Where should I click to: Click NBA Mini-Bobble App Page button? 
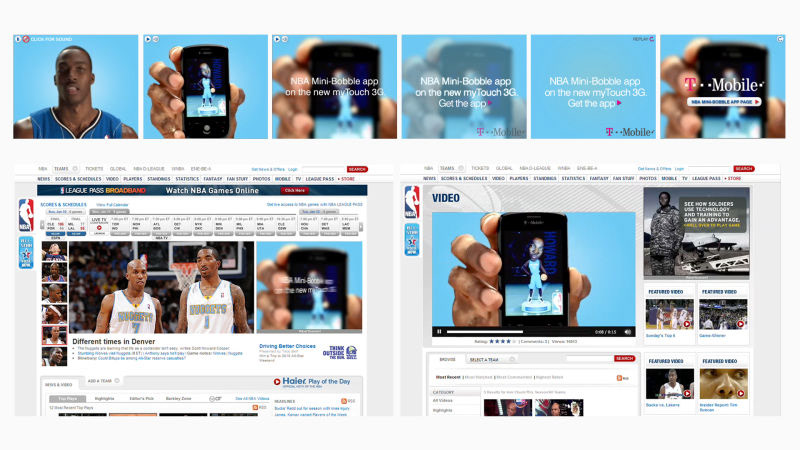[724, 102]
